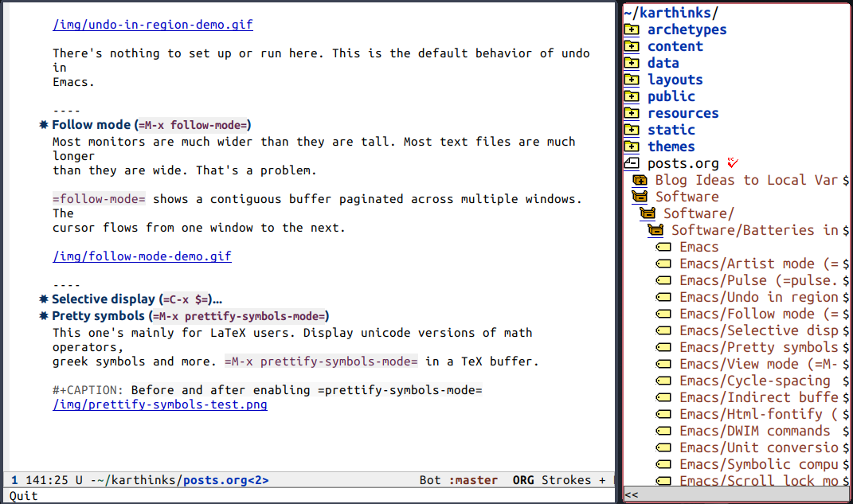853x504 pixels.
Task: Jump to Emacs/Scroll lock entry in sidebar
Action: tap(759, 481)
